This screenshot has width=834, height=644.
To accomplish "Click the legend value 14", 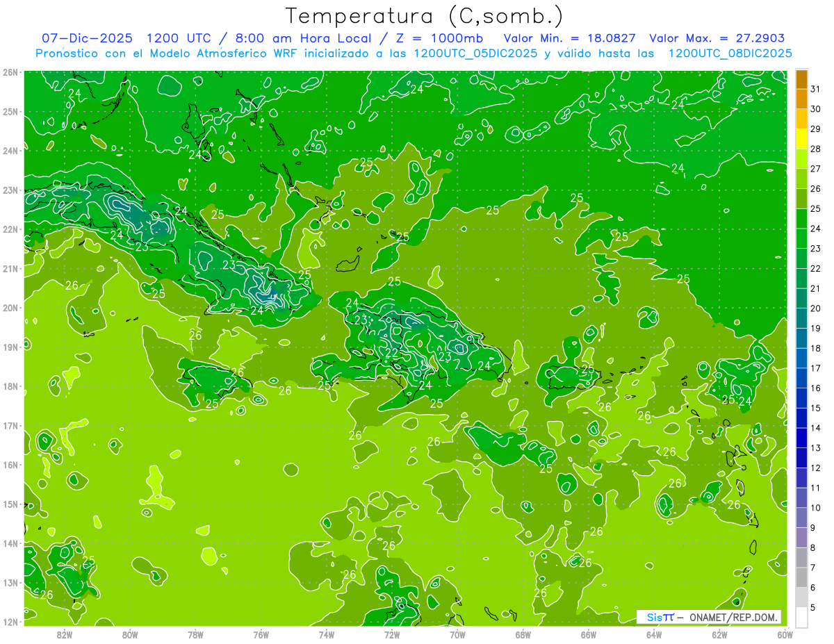I will tap(816, 428).
